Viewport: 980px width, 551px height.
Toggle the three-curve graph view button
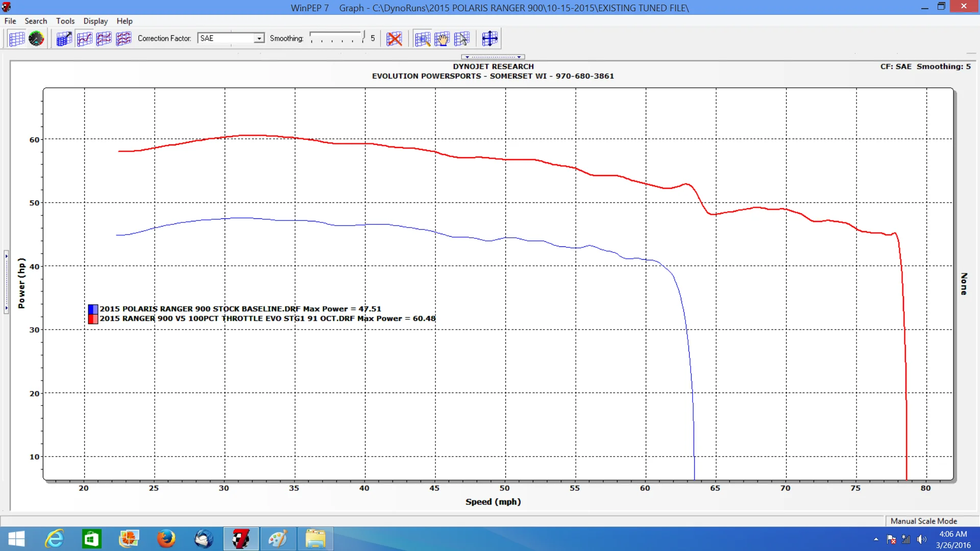click(x=124, y=39)
